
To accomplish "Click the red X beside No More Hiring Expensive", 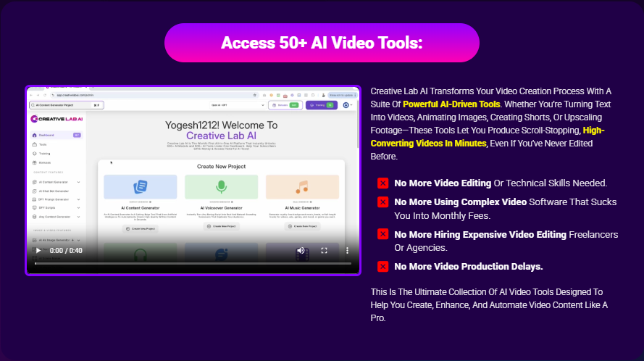I will 382,234.
